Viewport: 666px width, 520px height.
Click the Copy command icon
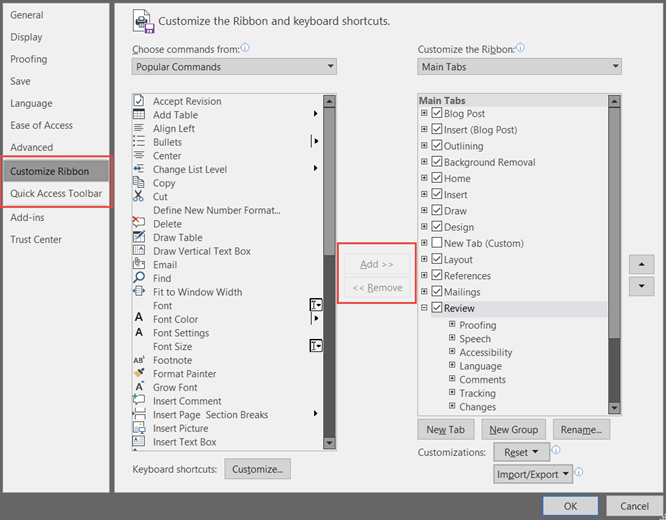coord(139,182)
